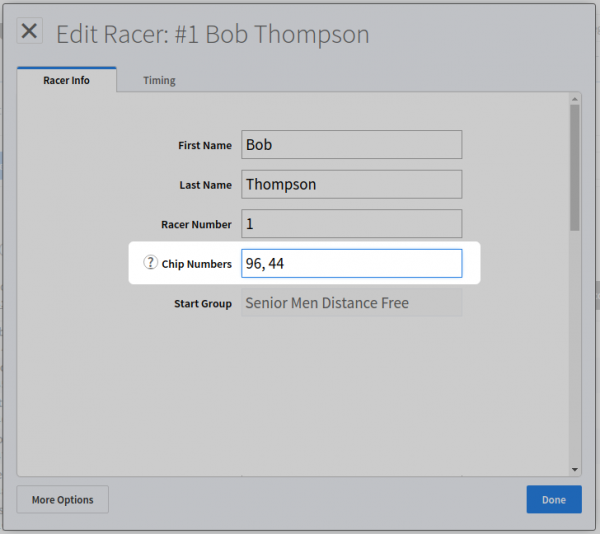Click the Edit Racer dialog title text
The width and height of the screenshot is (600, 534).
[x=212, y=34]
